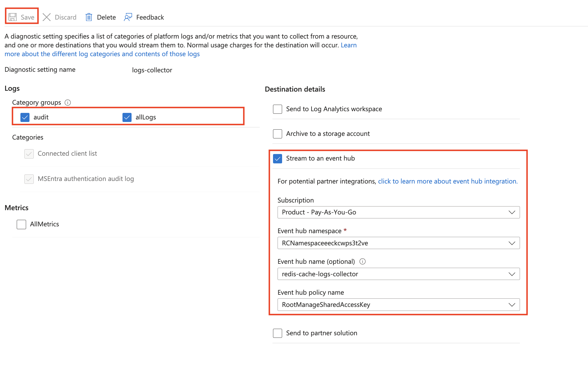Click info icon next to Event hub name

coord(362,262)
